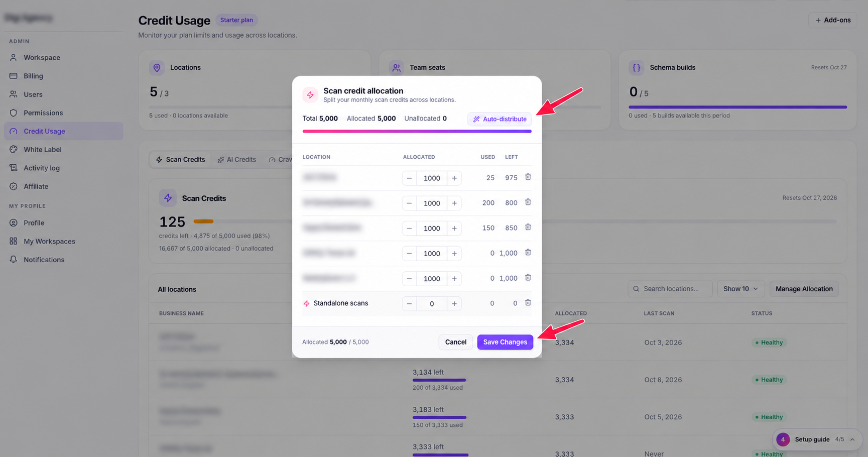This screenshot has height=457, width=868.
Task: Decrease Standalone scans allocation
Action: 409,304
